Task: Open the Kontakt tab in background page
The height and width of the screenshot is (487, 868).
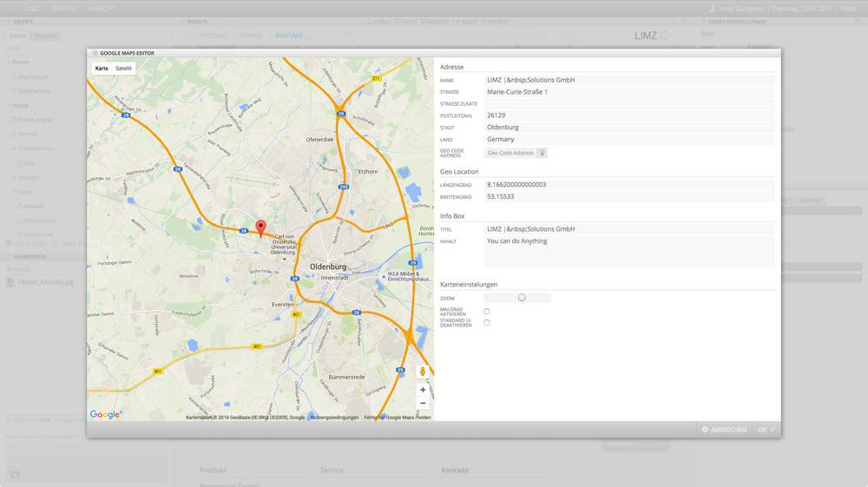Action: (x=289, y=36)
